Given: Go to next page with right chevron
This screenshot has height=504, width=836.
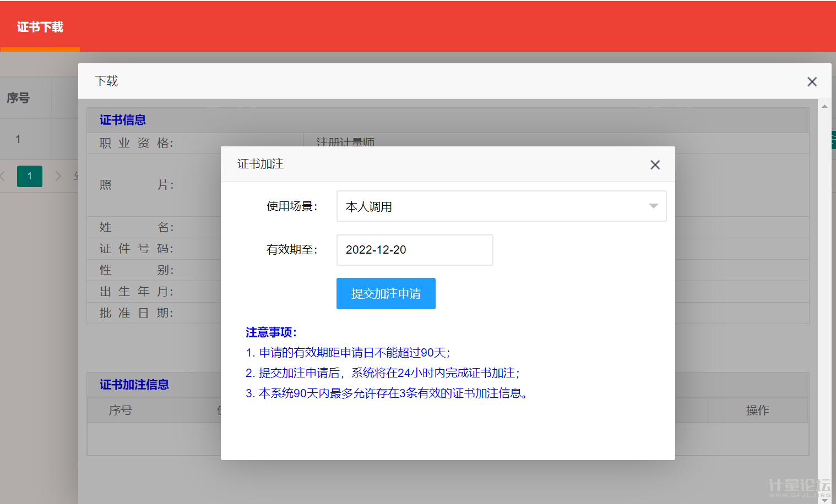Looking at the screenshot, I should click(58, 176).
